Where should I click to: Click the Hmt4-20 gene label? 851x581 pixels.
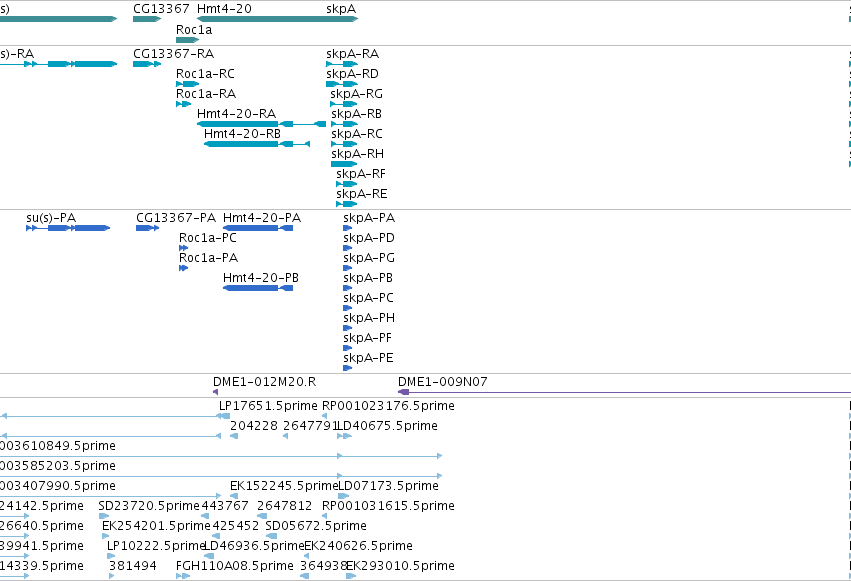click(x=224, y=9)
